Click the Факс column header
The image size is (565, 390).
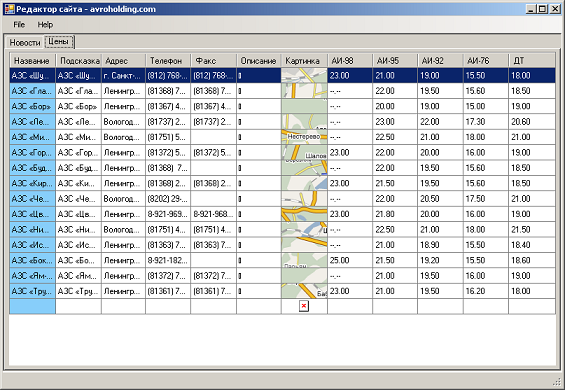214,61
